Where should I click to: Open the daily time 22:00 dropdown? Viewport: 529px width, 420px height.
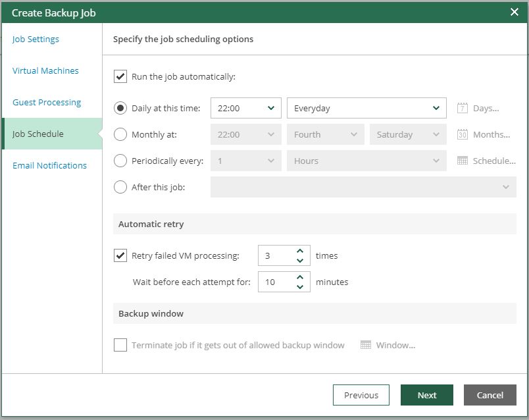click(245, 108)
